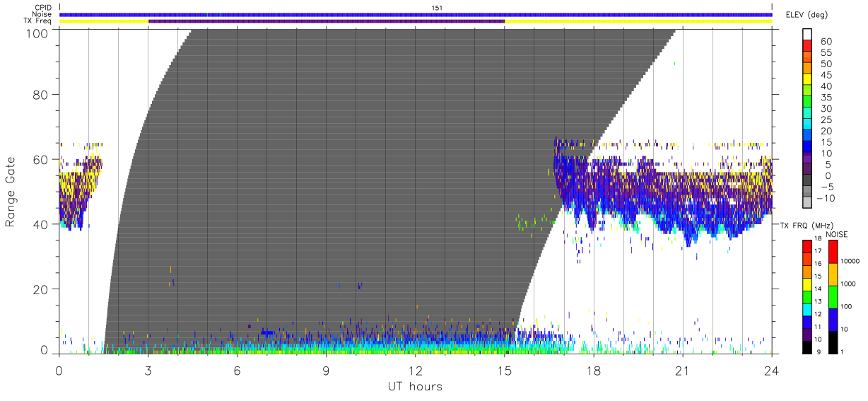Select the white top swatch of ELEV bar
The height and width of the screenshot is (401, 868).
[807, 35]
